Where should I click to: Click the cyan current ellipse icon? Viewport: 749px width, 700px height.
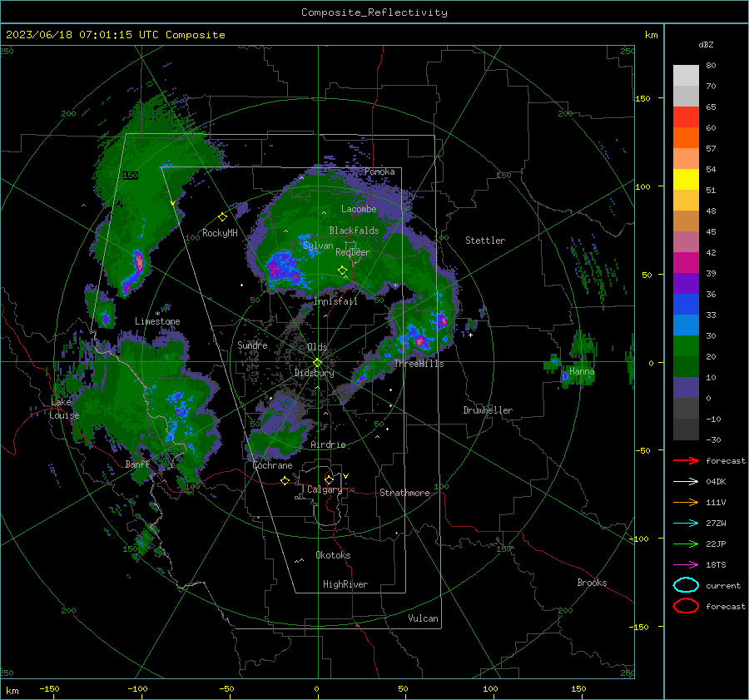point(686,585)
